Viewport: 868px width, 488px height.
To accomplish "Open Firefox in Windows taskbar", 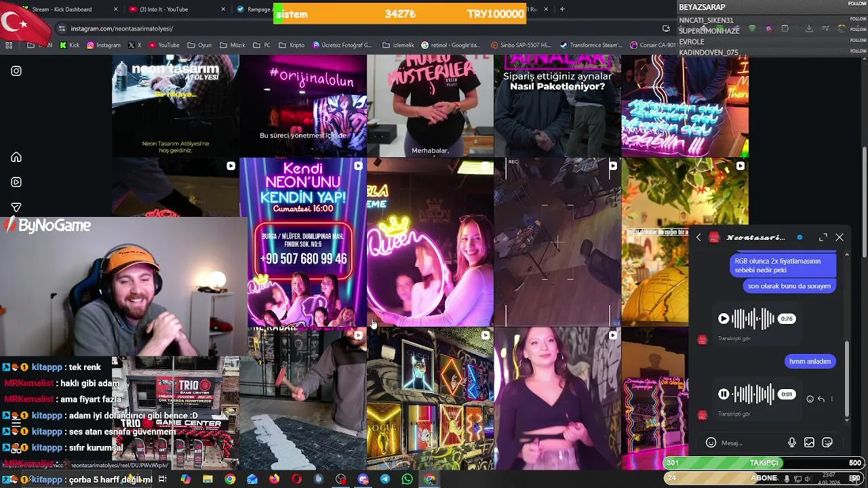I will tap(274, 479).
